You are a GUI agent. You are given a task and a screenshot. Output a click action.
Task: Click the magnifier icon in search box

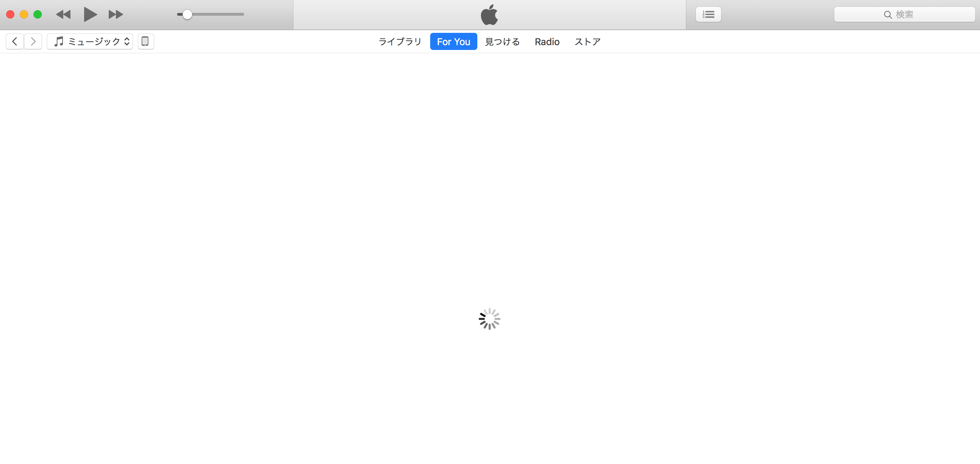pyautogui.click(x=888, y=14)
